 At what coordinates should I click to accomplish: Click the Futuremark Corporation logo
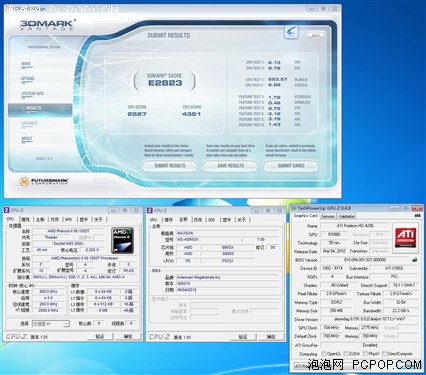point(44,181)
